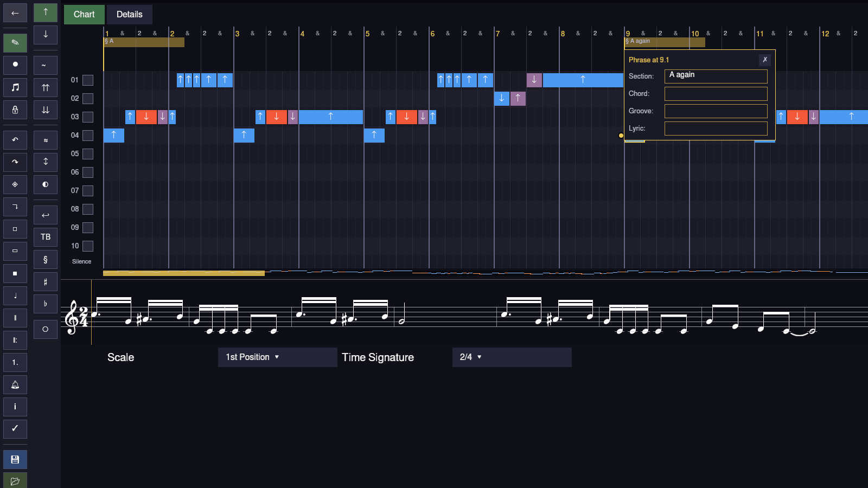
Task: Switch to the Details tab
Action: tap(130, 15)
